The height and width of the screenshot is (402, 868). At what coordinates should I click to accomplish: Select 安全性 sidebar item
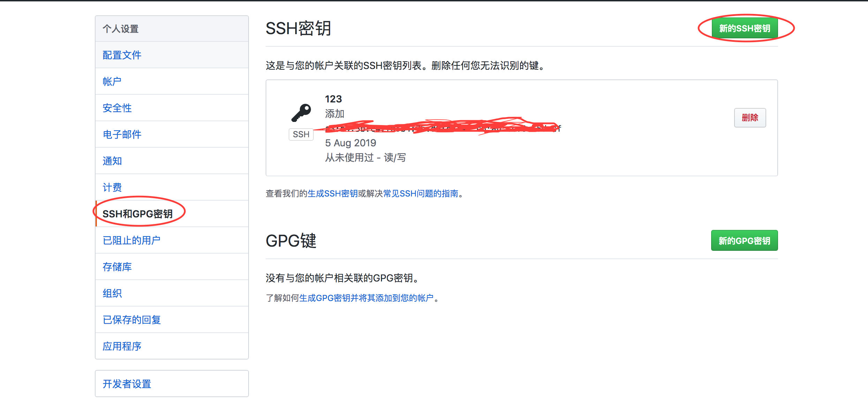(x=117, y=108)
